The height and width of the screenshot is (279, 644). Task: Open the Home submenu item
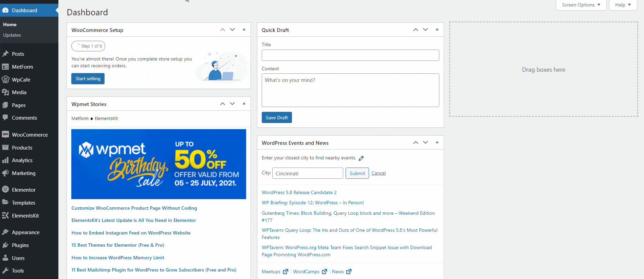10,24
